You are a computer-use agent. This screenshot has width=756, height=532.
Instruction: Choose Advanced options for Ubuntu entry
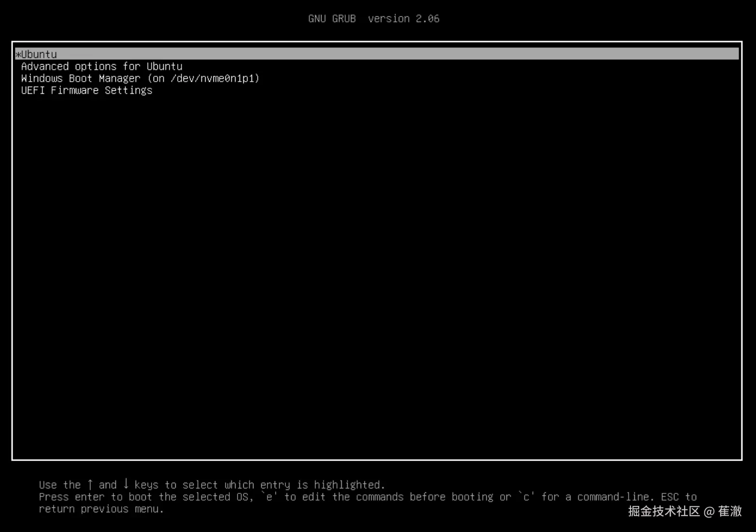102,67
